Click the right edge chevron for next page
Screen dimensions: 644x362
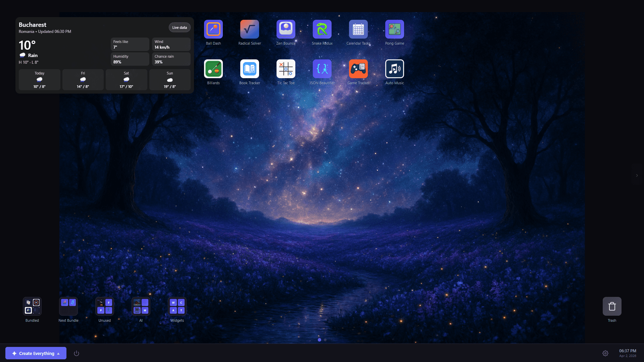[637, 175]
